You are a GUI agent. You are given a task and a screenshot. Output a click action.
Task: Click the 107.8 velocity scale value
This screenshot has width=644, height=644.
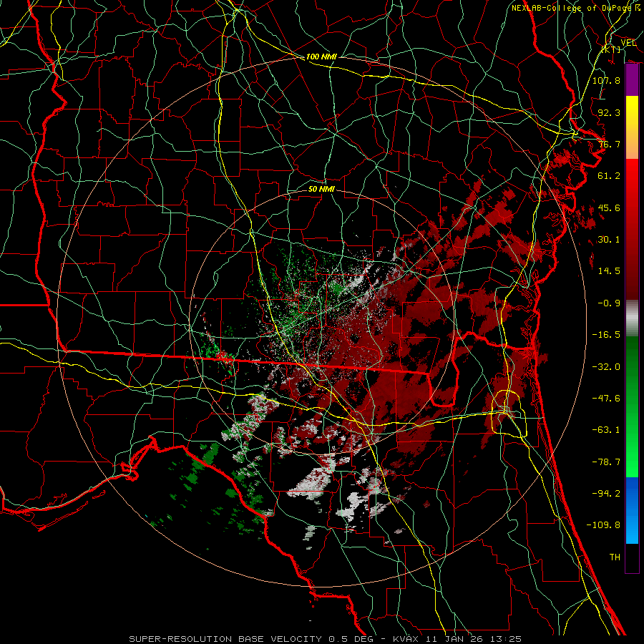606,80
